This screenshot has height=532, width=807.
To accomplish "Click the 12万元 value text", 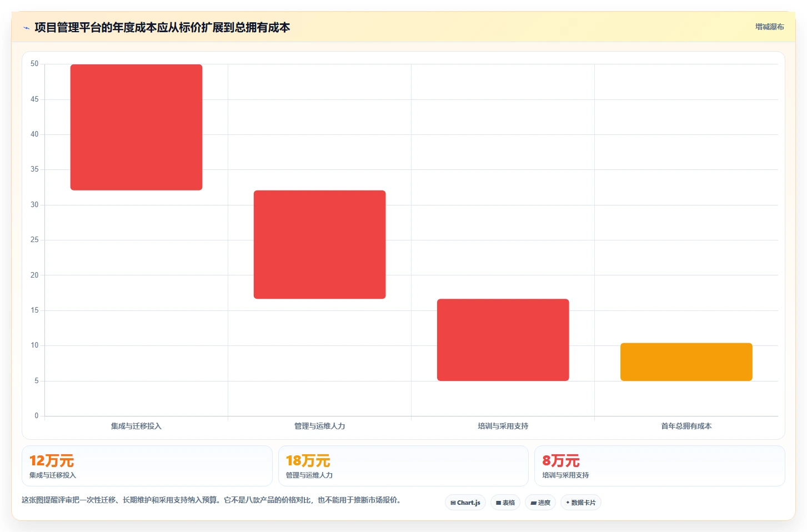I will tap(52, 461).
